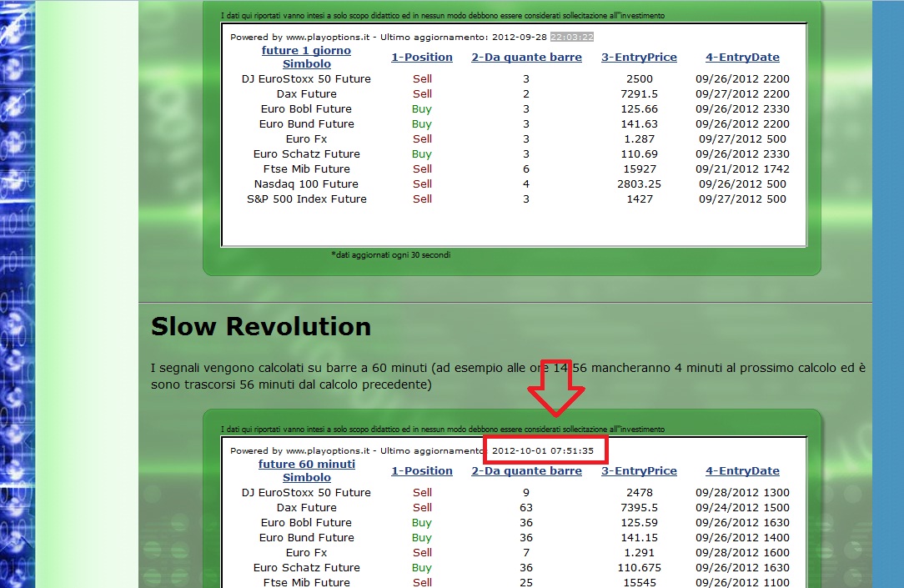Screen dimensions: 904x588
Task: Click 'Dax Future' in the 60 minuti table
Action: tap(306, 508)
